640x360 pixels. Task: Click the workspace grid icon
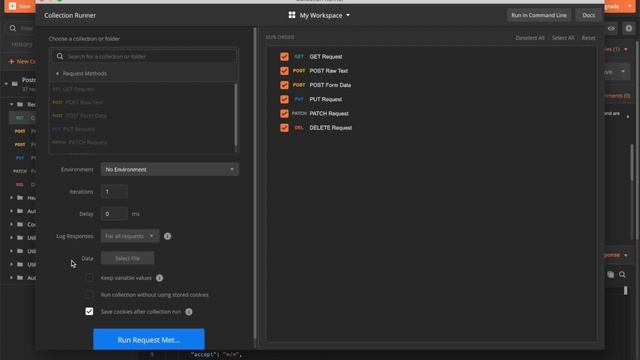(x=292, y=15)
